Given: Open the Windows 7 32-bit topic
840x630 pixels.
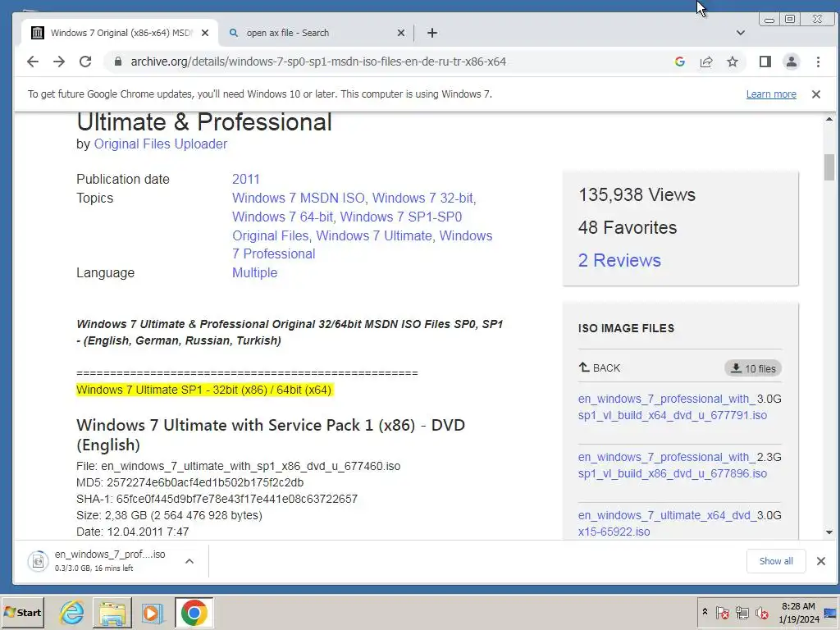Looking at the screenshot, I should 422,199.
